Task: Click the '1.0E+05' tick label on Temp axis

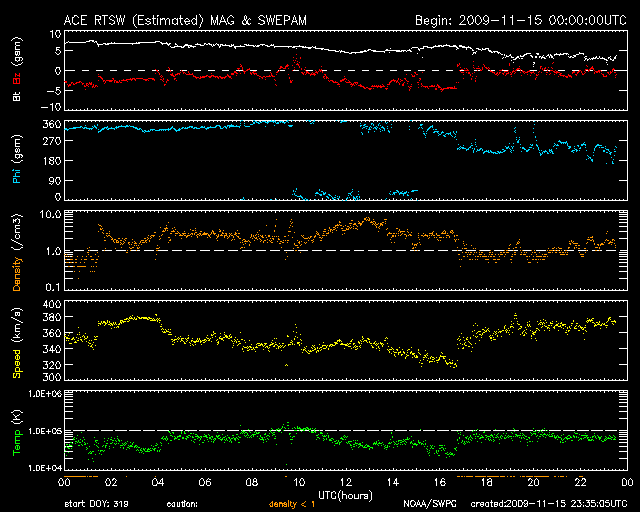Action: [x=45, y=431]
